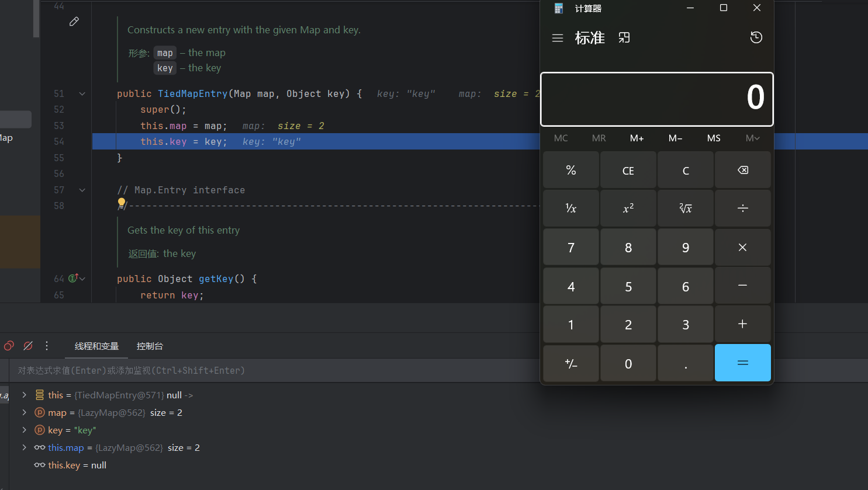The image size is (868, 490).
Task: Open the debug toolbar more options menu
Action: click(x=47, y=346)
